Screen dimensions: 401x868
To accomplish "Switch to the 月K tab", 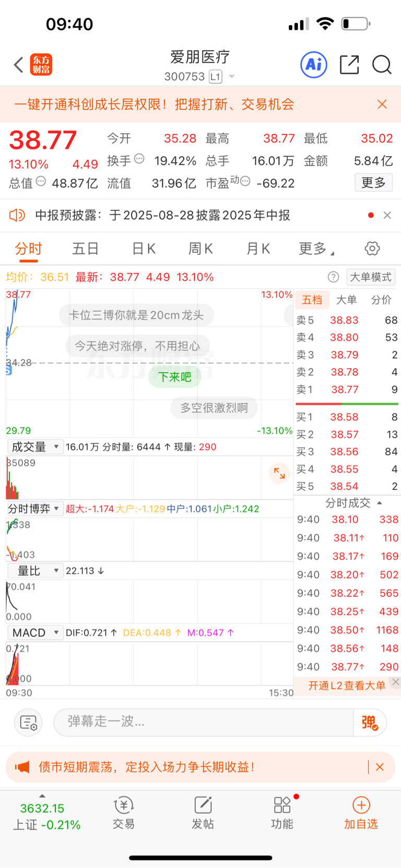I will [258, 249].
